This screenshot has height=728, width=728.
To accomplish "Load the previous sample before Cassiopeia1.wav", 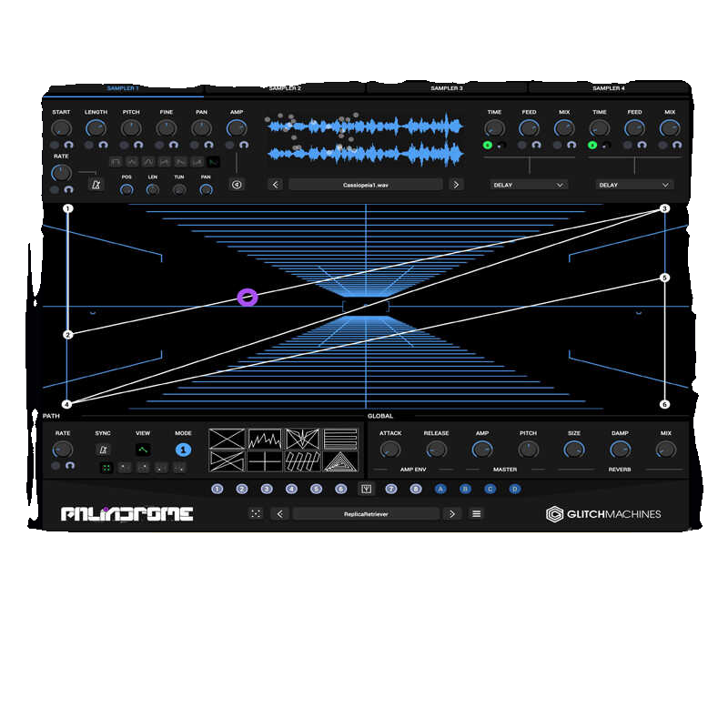I will tap(276, 185).
